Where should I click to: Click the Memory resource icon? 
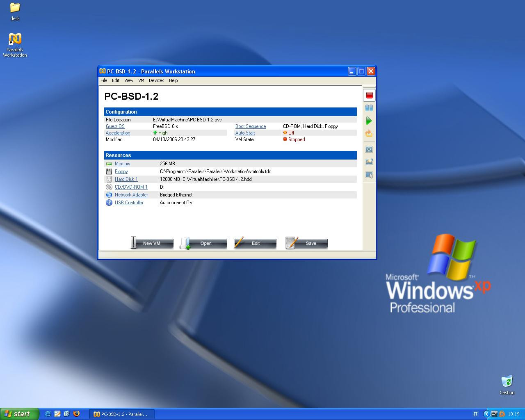click(x=109, y=164)
